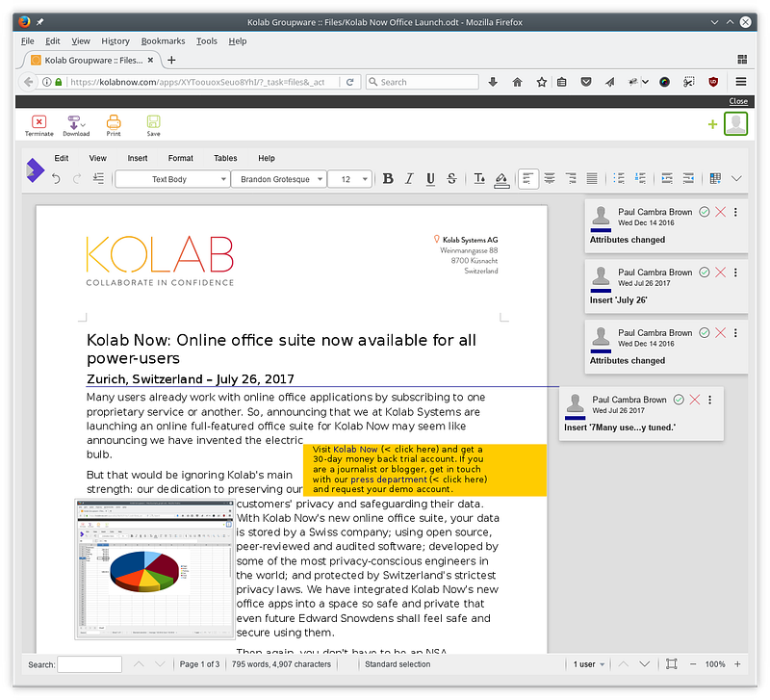Open options for "Insert 'July 26'" change
Viewport: 770px width, 700px height.
point(735,272)
